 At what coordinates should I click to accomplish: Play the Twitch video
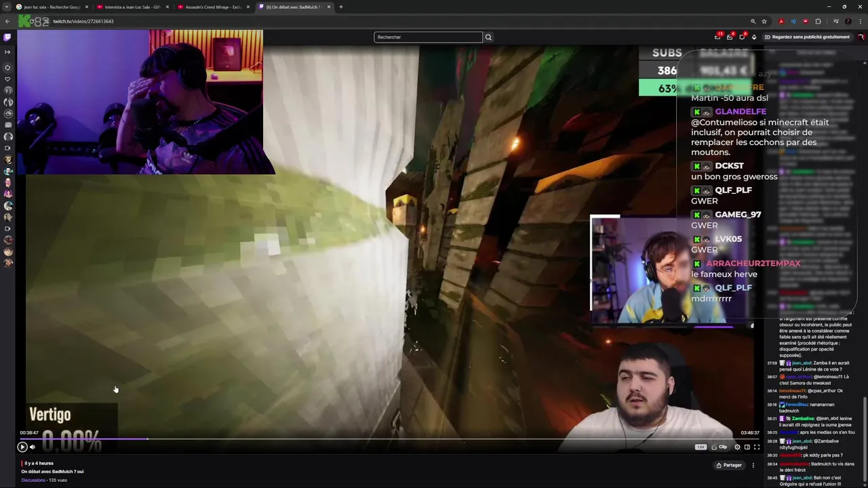[x=22, y=447]
